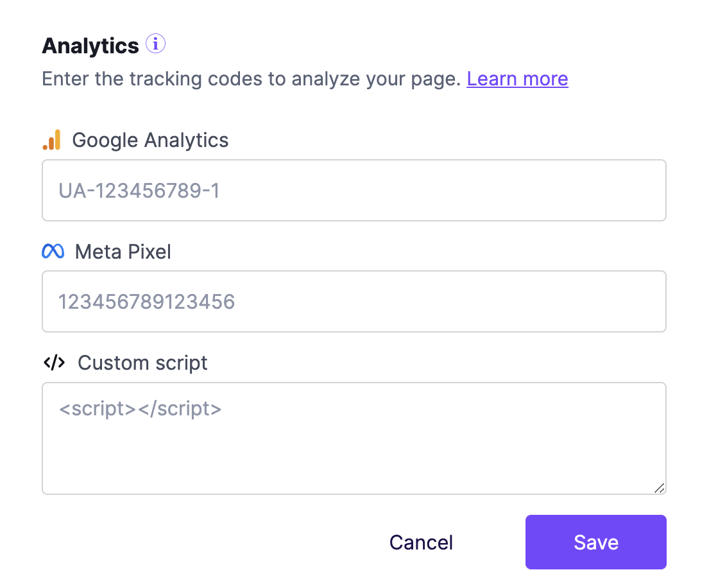The width and height of the screenshot is (709, 588).
Task: Focus the Custom script textarea
Action: point(354,438)
